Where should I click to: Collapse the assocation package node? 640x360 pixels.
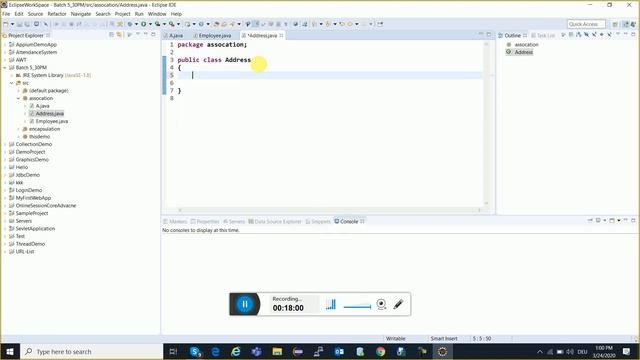pos(18,98)
